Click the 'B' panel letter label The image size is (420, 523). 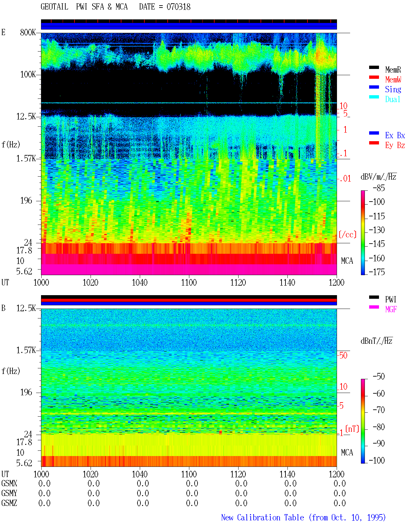point(3,308)
